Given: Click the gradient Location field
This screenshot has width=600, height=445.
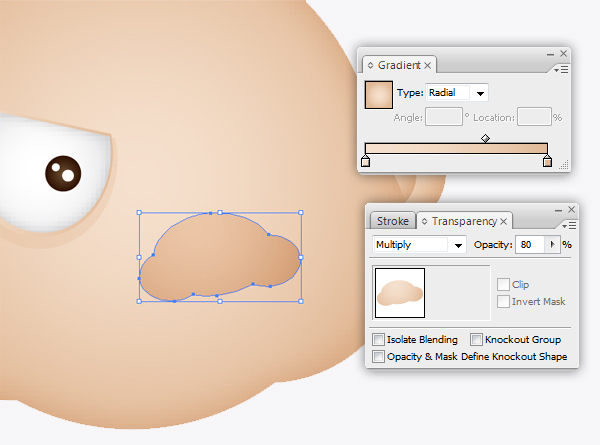Looking at the screenshot, I should [x=534, y=117].
